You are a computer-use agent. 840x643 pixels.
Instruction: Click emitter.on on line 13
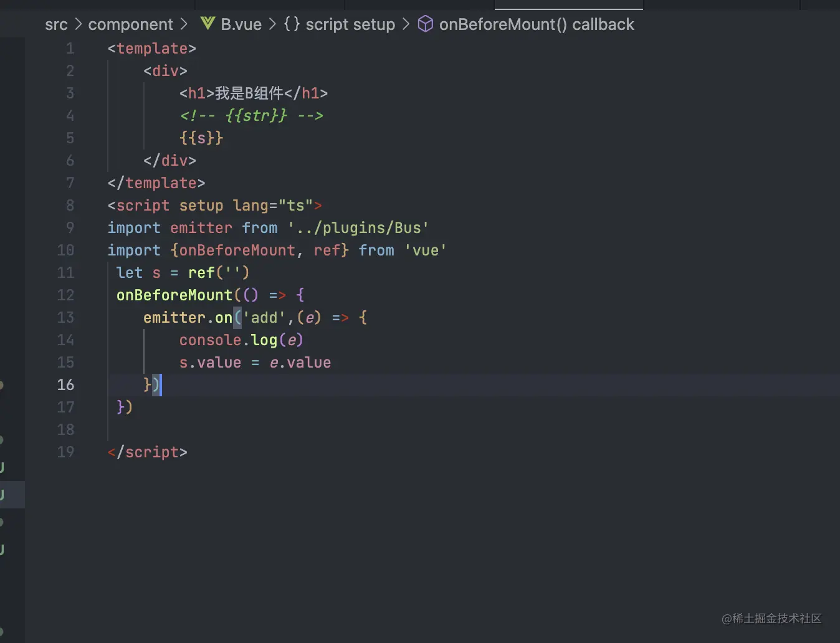[188, 318]
